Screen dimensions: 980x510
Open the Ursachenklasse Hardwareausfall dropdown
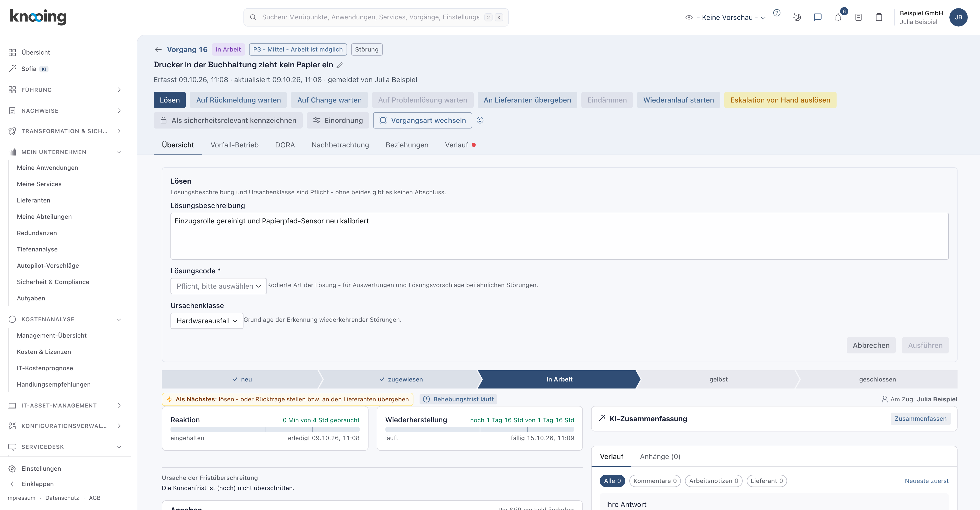coord(206,321)
